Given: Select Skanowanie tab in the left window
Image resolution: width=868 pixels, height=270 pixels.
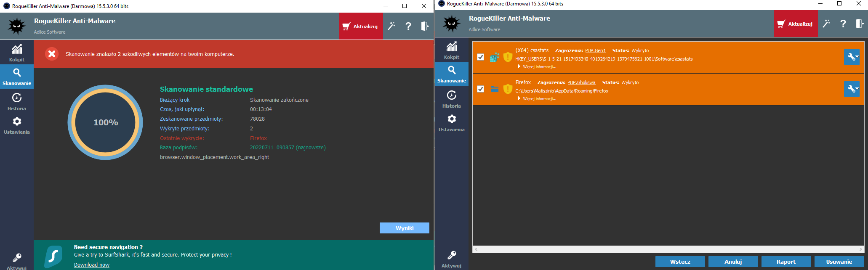Looking at the screenshot, I should [x=17, y=77].
